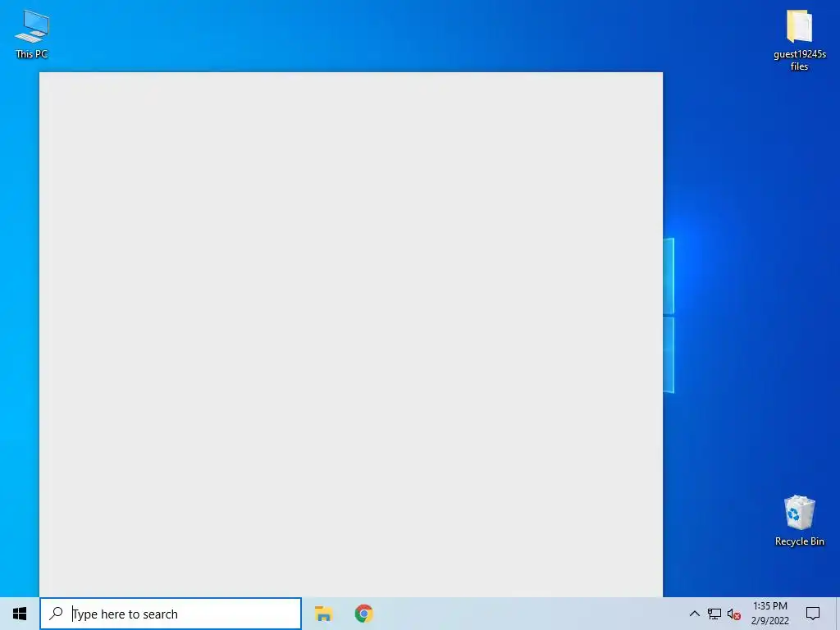Screen dimensions: 840x630
Task: Select the Recycle Bin desktop icon
Action: pyautogui.click(x=799, y=520)
